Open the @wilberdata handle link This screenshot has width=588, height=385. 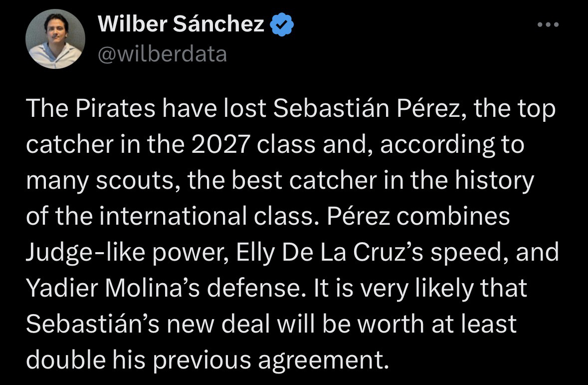coord(163,53)
